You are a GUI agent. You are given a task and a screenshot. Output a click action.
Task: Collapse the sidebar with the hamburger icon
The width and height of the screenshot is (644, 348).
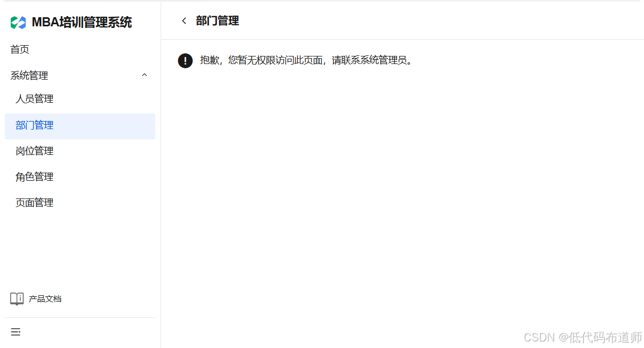click(16, 332)
